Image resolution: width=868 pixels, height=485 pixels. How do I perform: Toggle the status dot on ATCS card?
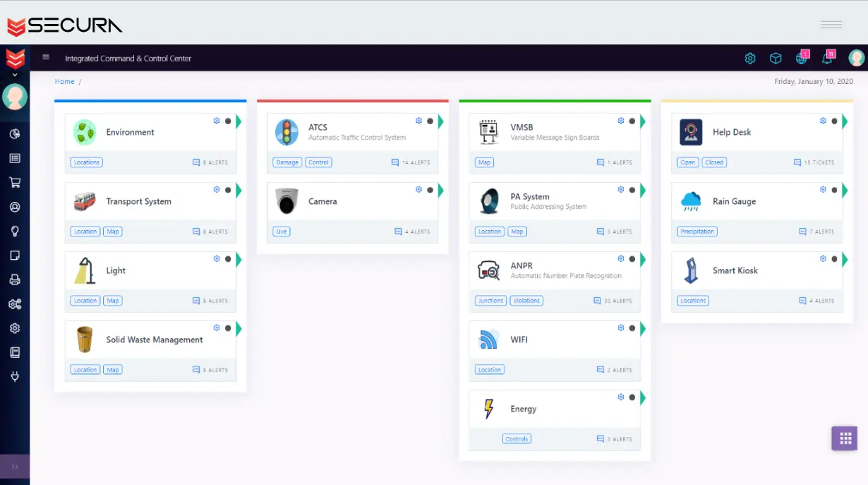tap(430, 121)
